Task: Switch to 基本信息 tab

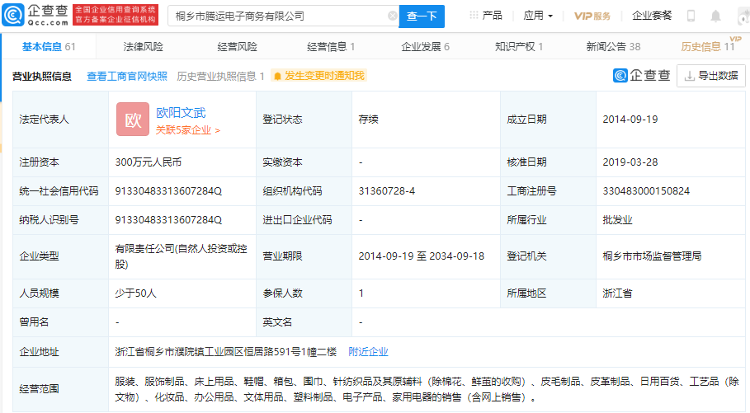Action: click(x=49, y=46)
